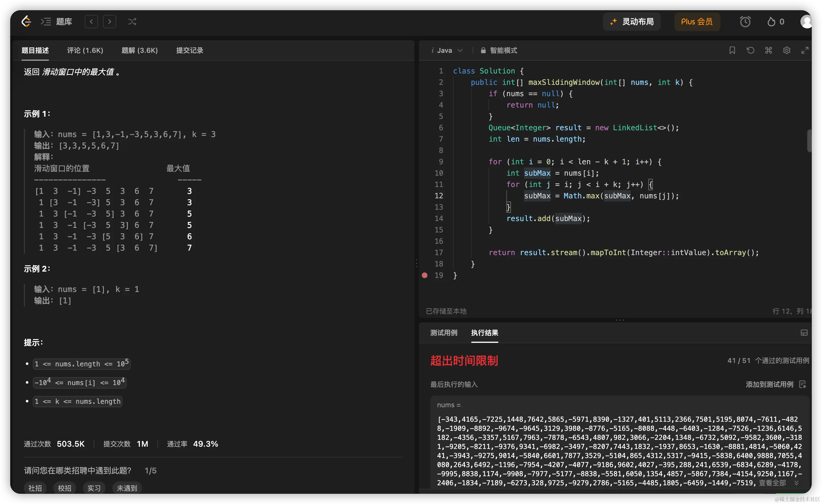
Task: Toggle the 智能模式 lock mode
Action: (x=499, y=50)
